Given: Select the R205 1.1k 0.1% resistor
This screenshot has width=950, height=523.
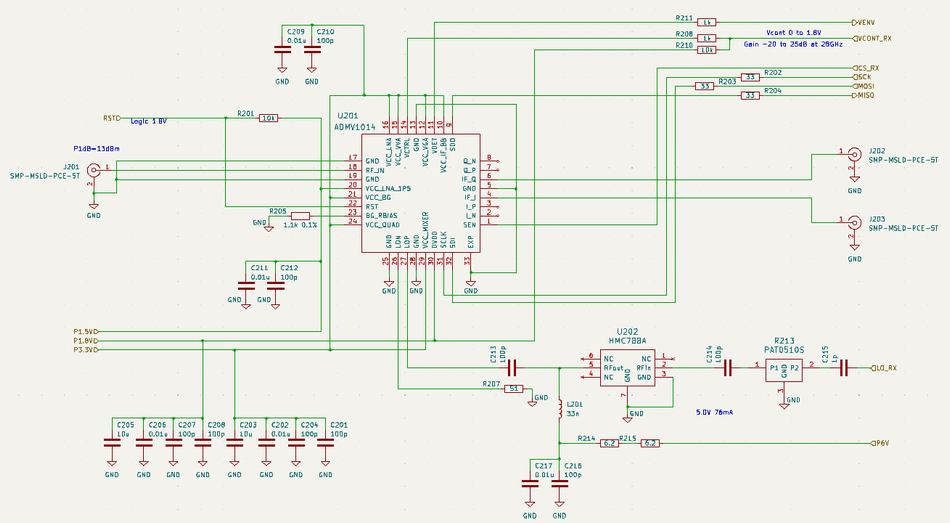Looking at the screenshot, I should [x=299, y=217].
